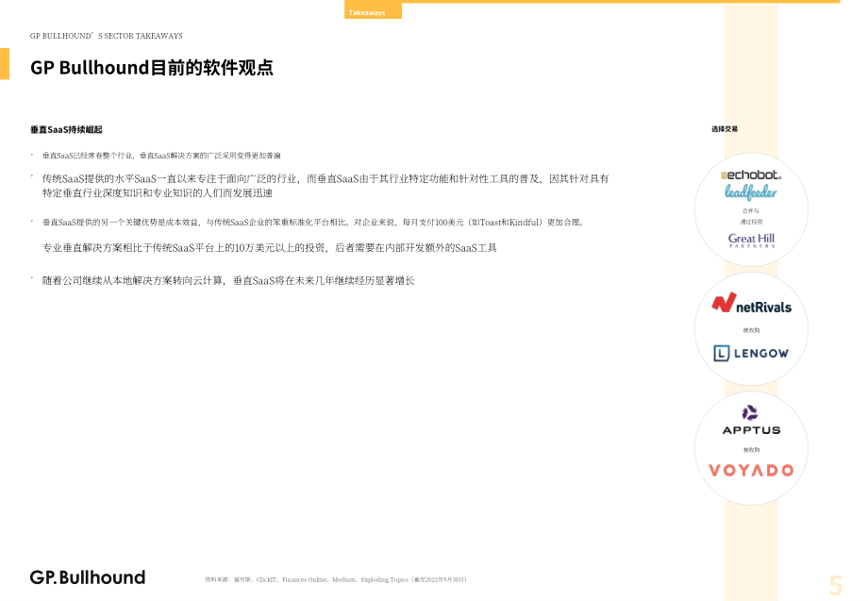Viewport: 868px width, 601px height.
Task: Click the bullet starting 传统SaaS提供的水平SaaS
Action: coord(325,185)
